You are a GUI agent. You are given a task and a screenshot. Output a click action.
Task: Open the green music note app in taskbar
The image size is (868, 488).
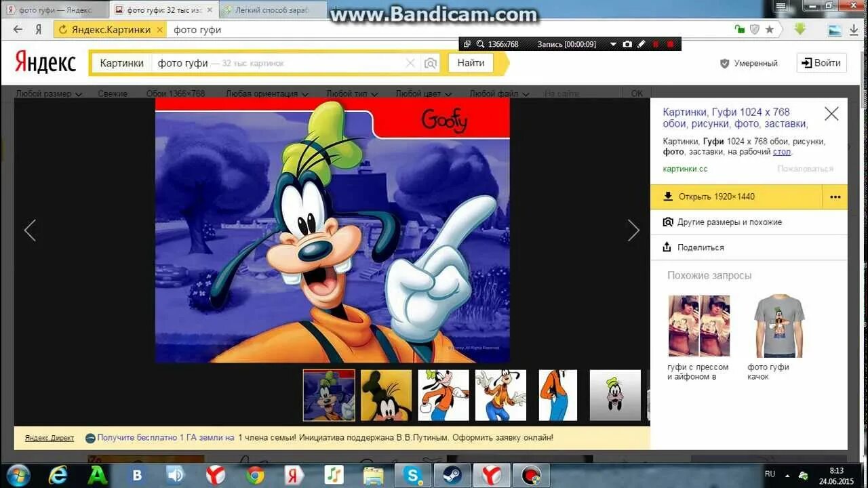pyautogui.click(x=334, y=475)
